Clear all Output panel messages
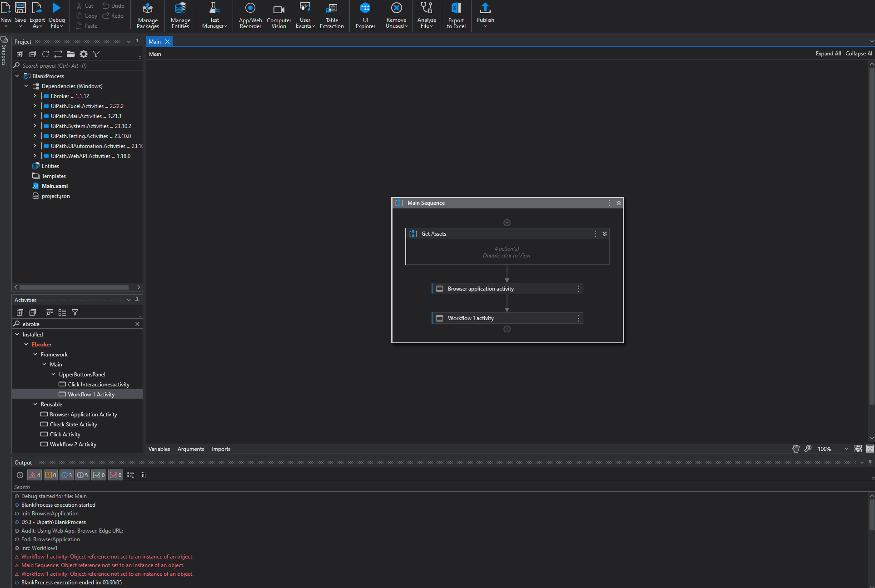This screenshot has width=875, height=588. (143, 475)
